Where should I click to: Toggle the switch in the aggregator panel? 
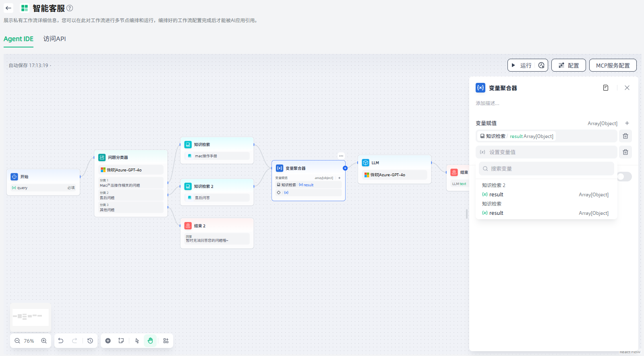(x=625, y=177)
